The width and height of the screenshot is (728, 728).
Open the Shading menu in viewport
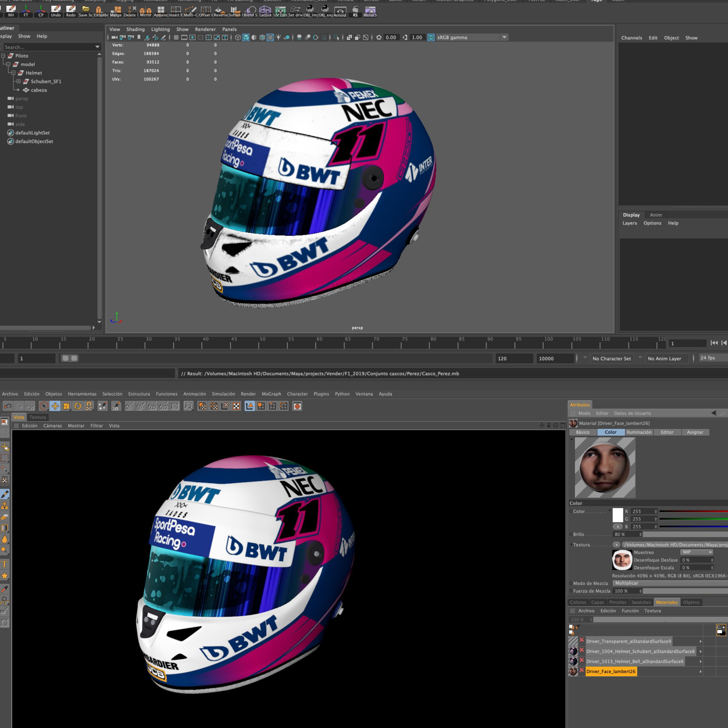135,29
